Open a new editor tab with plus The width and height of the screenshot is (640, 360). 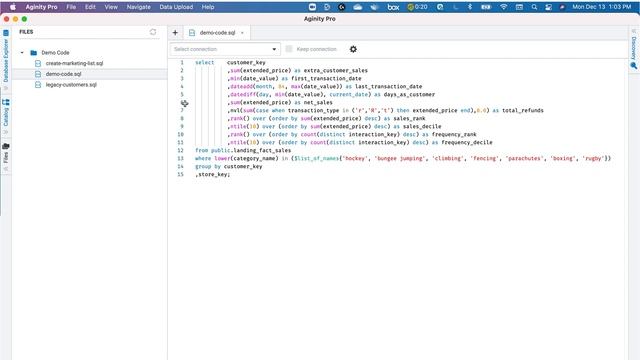pos(175,33)
